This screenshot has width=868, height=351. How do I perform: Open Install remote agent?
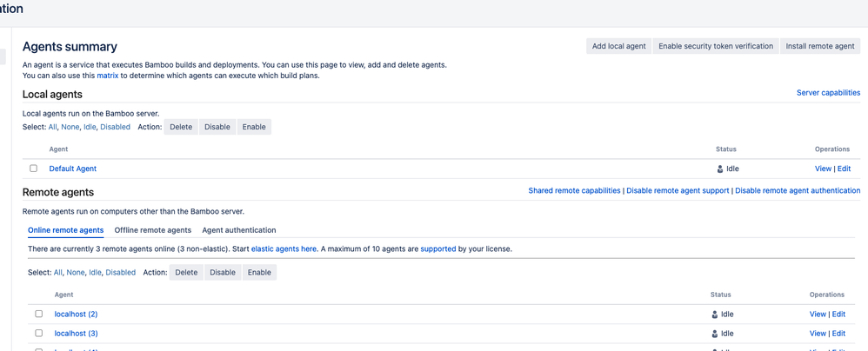tap(820, 46)
